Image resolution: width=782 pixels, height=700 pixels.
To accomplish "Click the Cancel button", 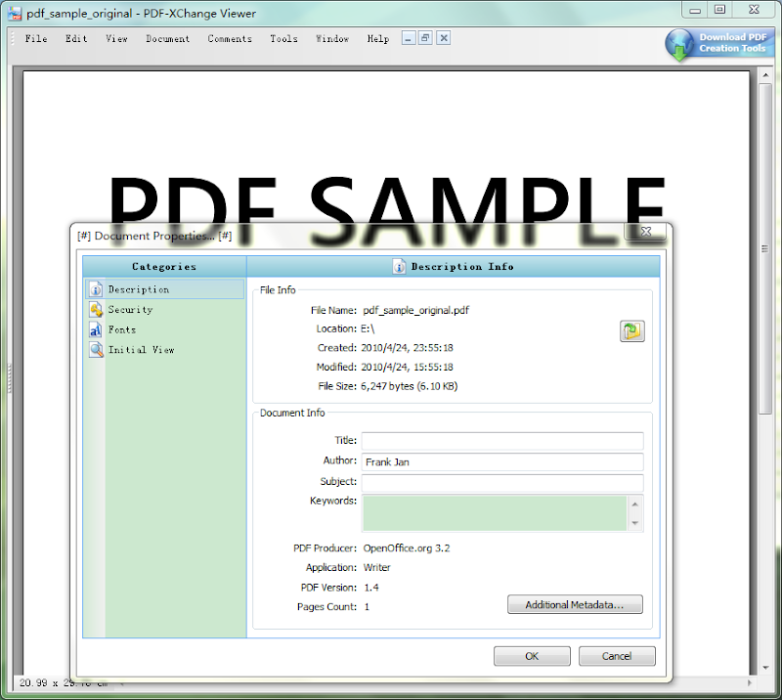I will 617,656.
